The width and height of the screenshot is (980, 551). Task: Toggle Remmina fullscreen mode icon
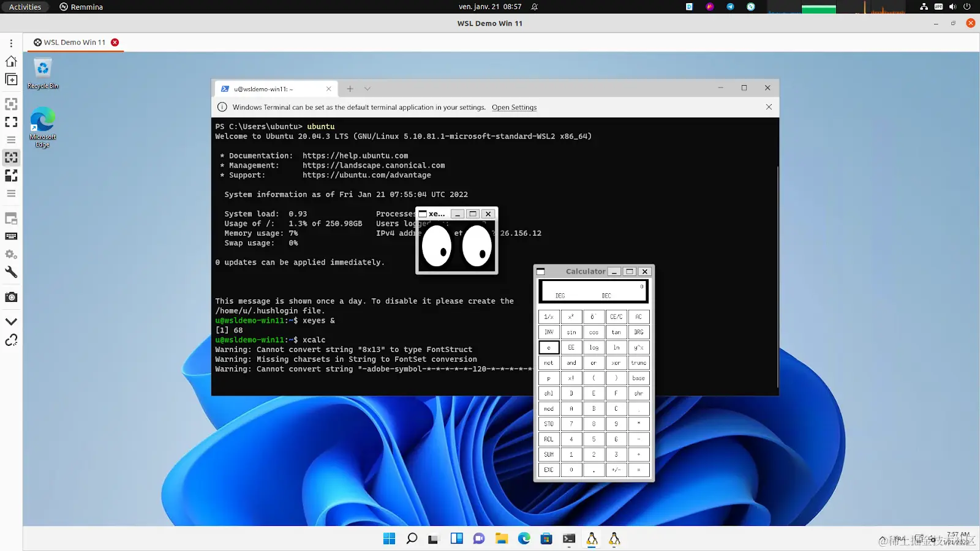[11, 122]
